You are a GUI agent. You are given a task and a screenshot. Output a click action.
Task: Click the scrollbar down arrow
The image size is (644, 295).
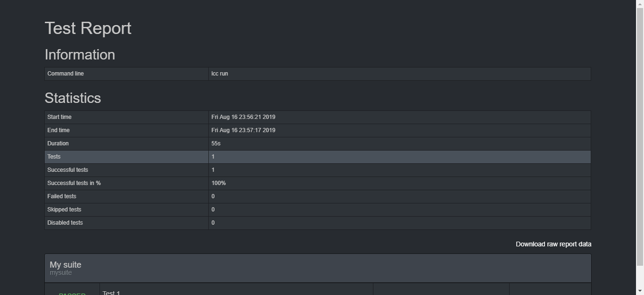click(x=640, y=291)
